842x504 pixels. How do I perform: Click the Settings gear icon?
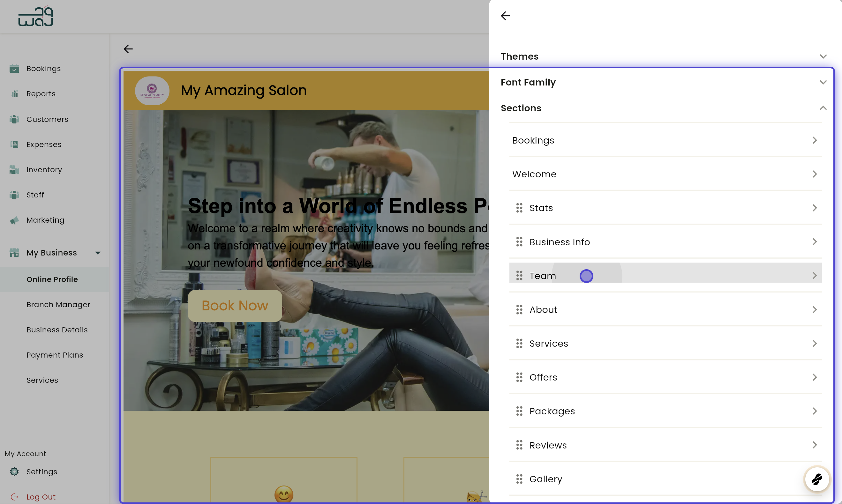click(14, 472)
